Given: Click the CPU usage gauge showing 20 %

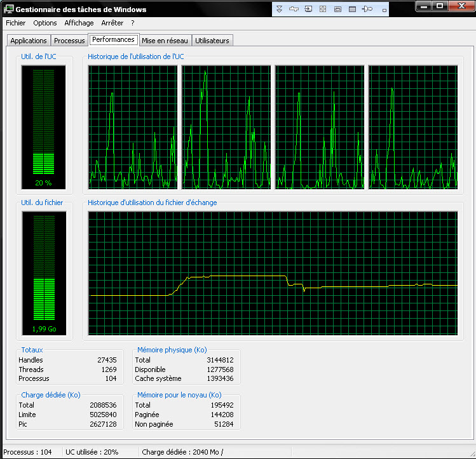Looking at the screenshot, I should (43, 128).
